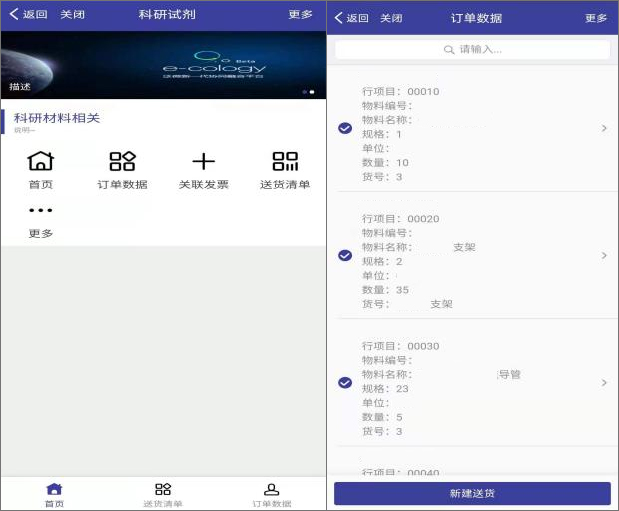Go back with 返回 in 订单数据 screen

(x=351, y=18)
